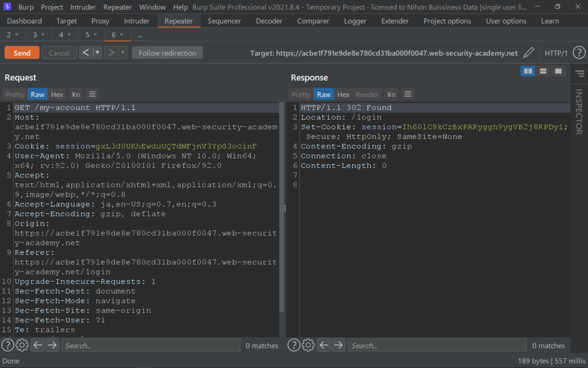Switch to the Proxy tab
Screen dimensions: 588x368
(100, 21)
